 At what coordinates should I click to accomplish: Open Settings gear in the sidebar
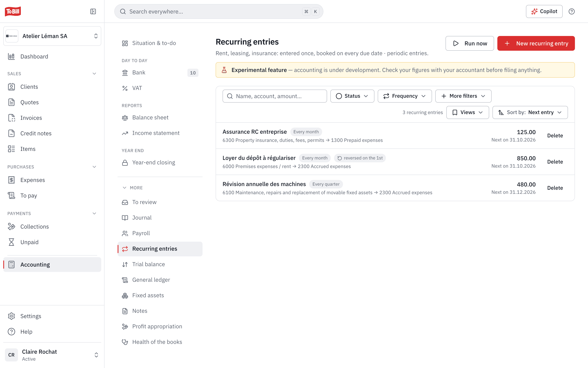(52, 316)
